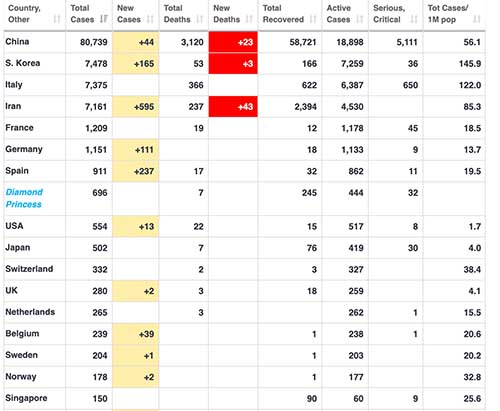
Task: Click the yellow +595 new cases cell
Action: tap(136, 107)
